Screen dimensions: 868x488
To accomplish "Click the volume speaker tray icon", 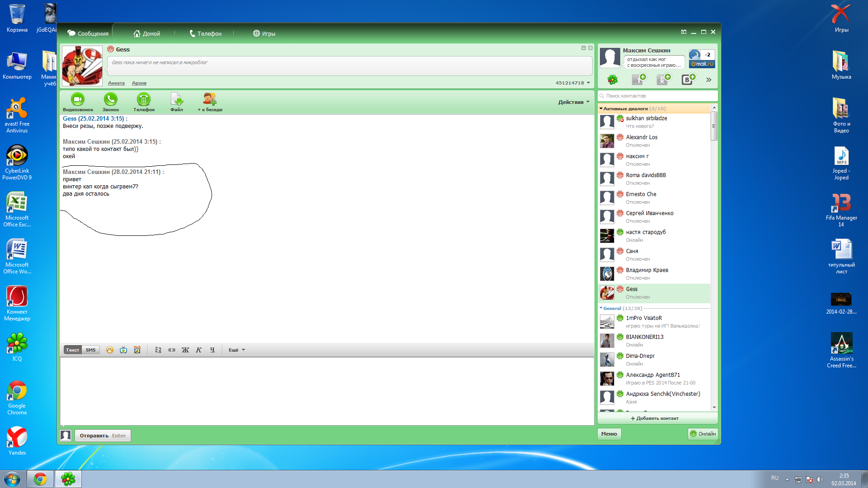I will tap(820, 479).
